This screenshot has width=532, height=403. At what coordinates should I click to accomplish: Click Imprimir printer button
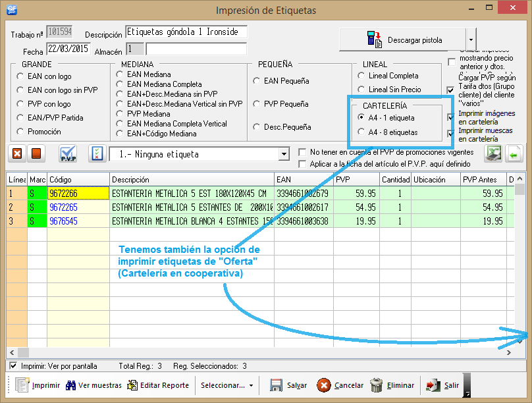(x=38, y=385)
